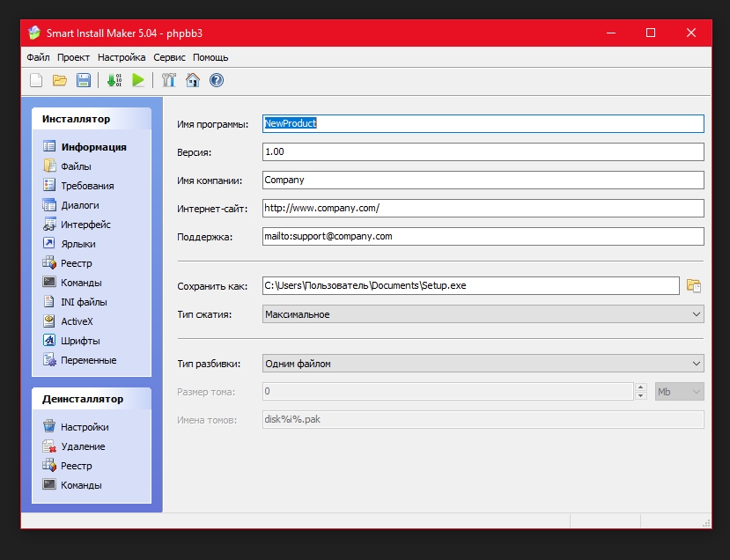This screenshot has height=560, width=730.
Task: Click the home page toolbar icon
Action: tap(193, 81)
